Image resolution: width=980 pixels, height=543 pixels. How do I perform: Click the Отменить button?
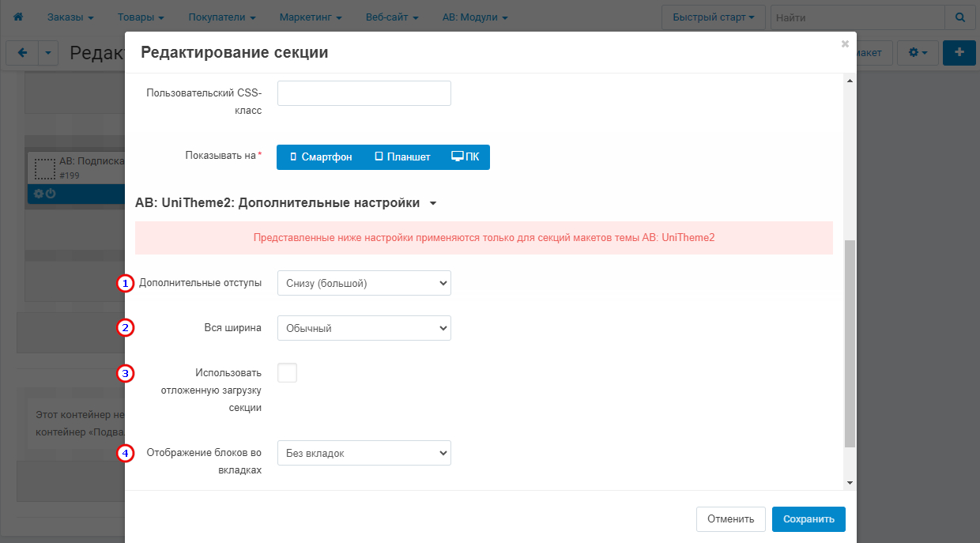pyautogui.click(x=730, y=519)
